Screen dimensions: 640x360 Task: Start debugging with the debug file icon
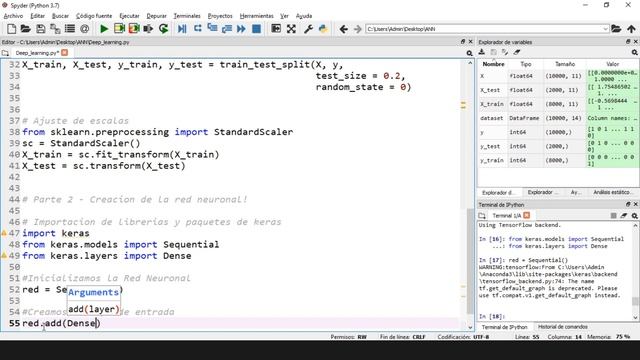click(x=182, y=29)
